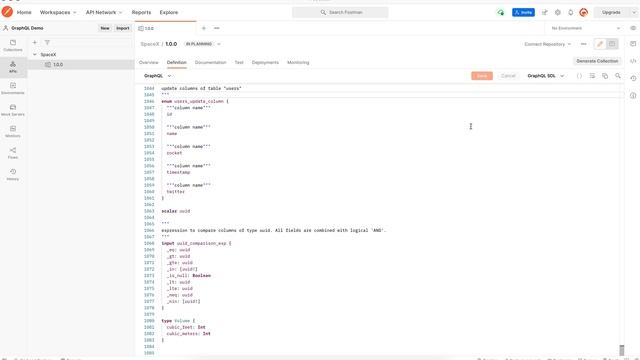
Task: Open the user avatar menu
Action: tap(584, 12)
